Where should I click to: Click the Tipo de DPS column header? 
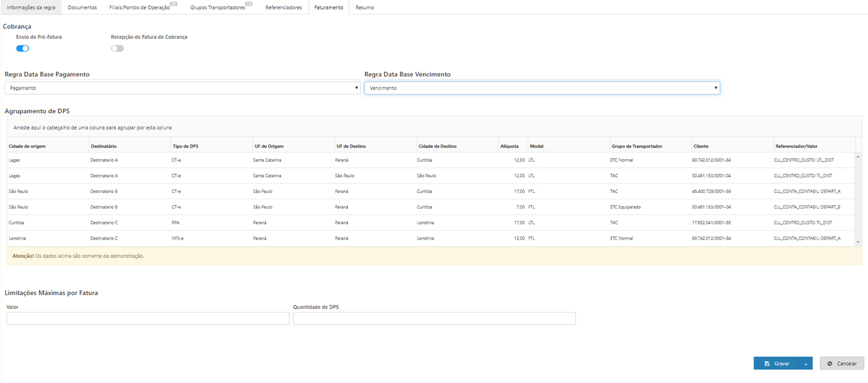tap(185, 146)
